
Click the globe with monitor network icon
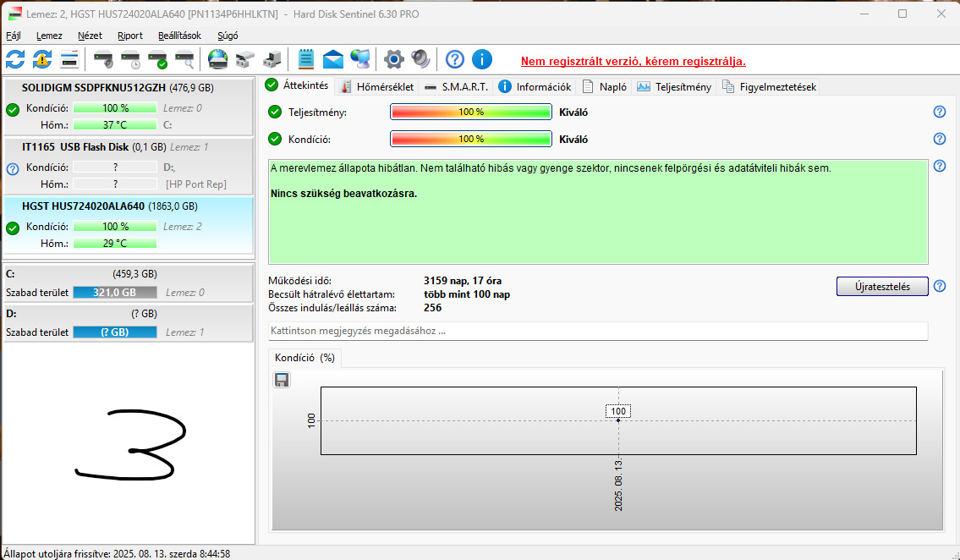click(x=360, y=59)
